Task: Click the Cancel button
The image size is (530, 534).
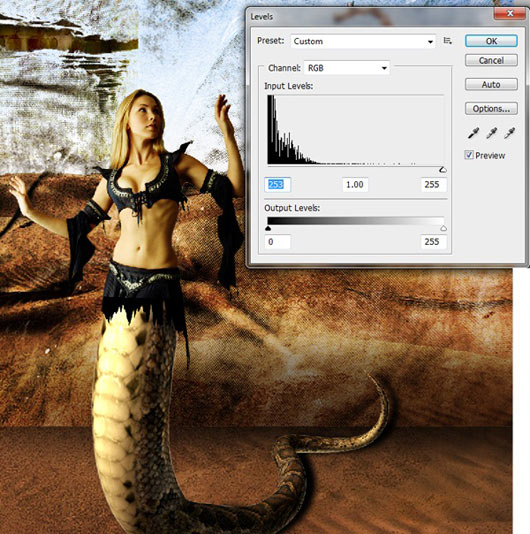Action: pos(491,60)
